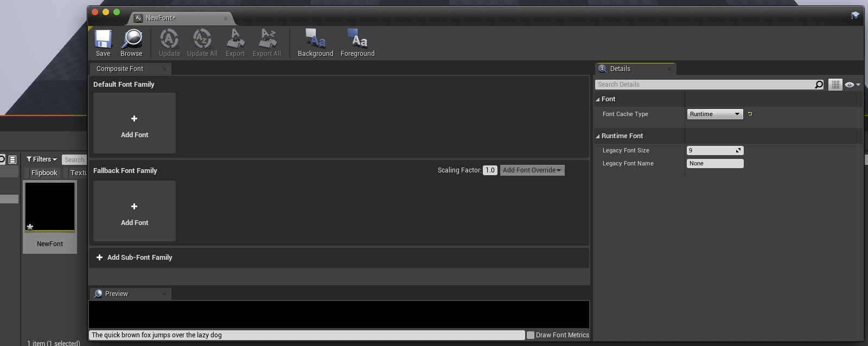The image size is (868, 346).
Task: Click the Export font icon
Action: [235, 42]
